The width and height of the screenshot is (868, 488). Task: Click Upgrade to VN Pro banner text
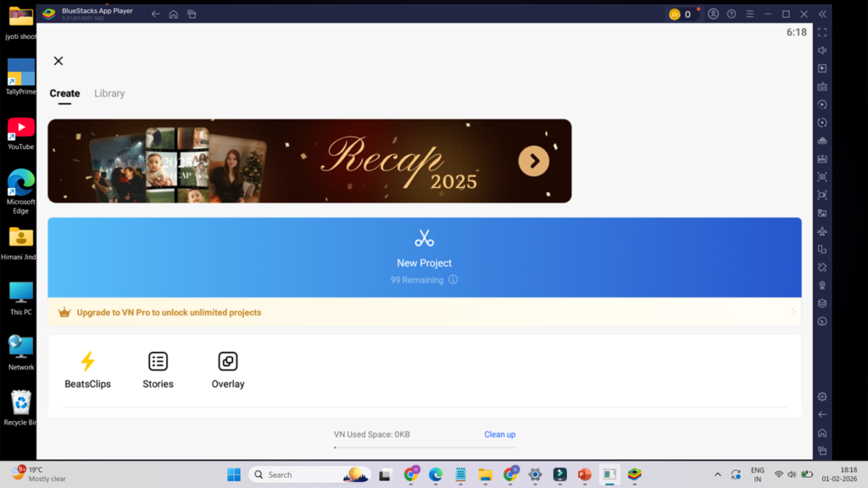click(169, 313)
